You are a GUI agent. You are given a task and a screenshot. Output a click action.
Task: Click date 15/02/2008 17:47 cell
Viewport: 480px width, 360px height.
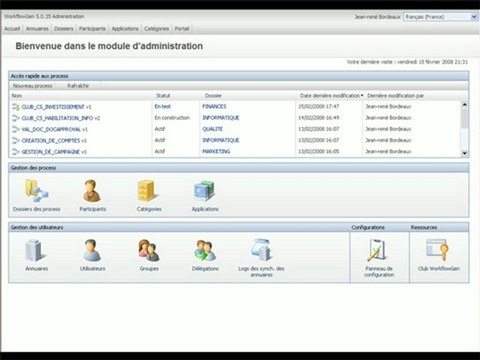click(x=319, y=107)
